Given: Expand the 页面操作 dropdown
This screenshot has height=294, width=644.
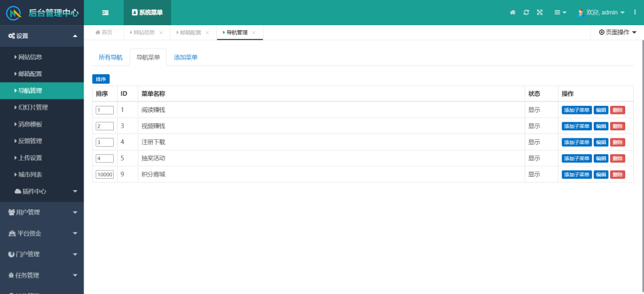Looking at the screenshot, I should tap(618, 32).
